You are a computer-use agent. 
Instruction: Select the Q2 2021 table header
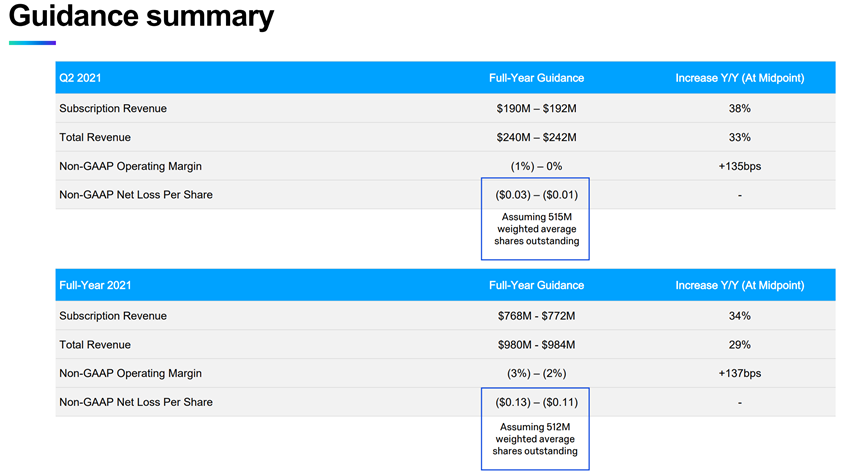point(80,78)
